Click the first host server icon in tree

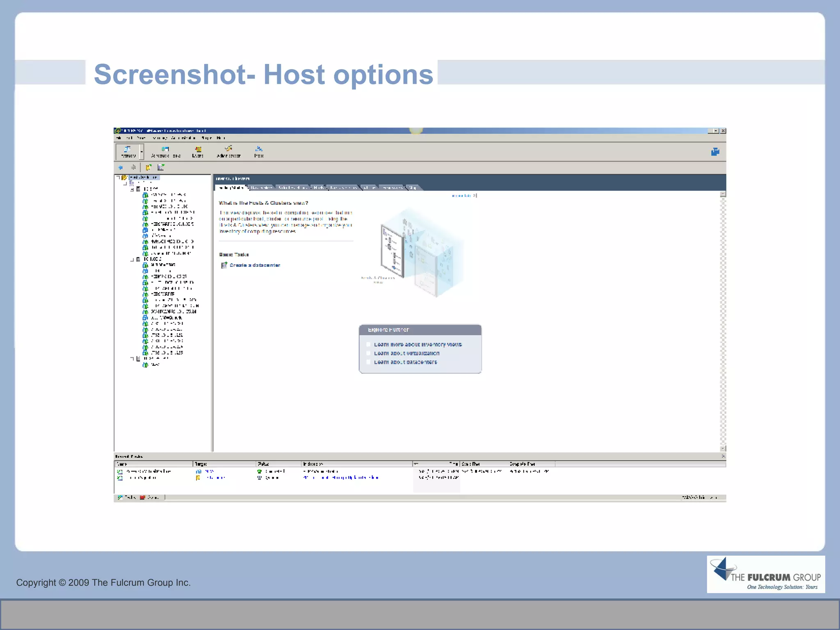tap(138, 189)
